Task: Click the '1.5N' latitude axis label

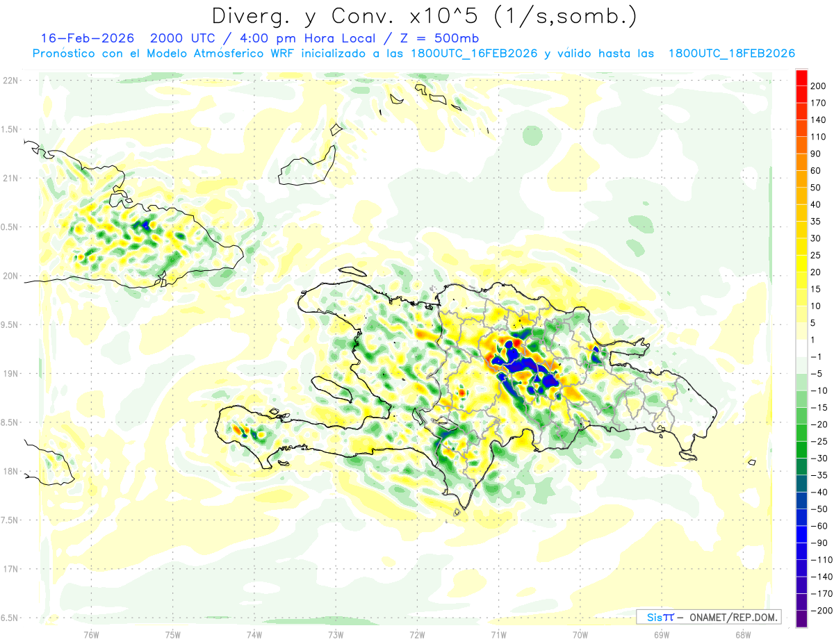Action: point(10,129)
